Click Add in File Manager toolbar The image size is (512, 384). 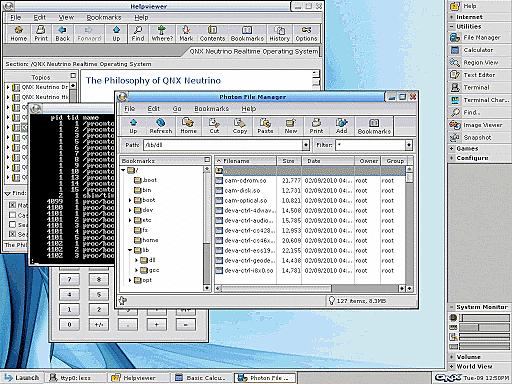pos(341,126)
